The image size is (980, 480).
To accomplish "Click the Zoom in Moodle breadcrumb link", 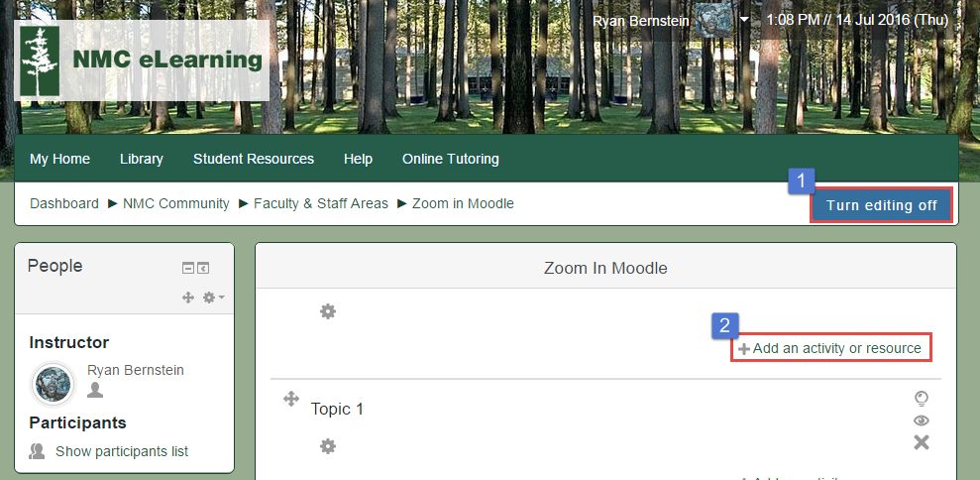I will (x=463, y=203).
